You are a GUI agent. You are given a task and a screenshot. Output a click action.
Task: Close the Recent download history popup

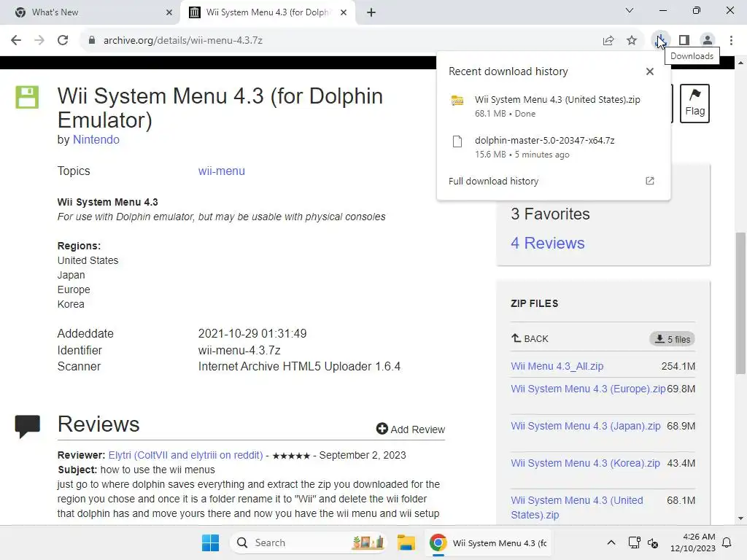coord(650,71)
